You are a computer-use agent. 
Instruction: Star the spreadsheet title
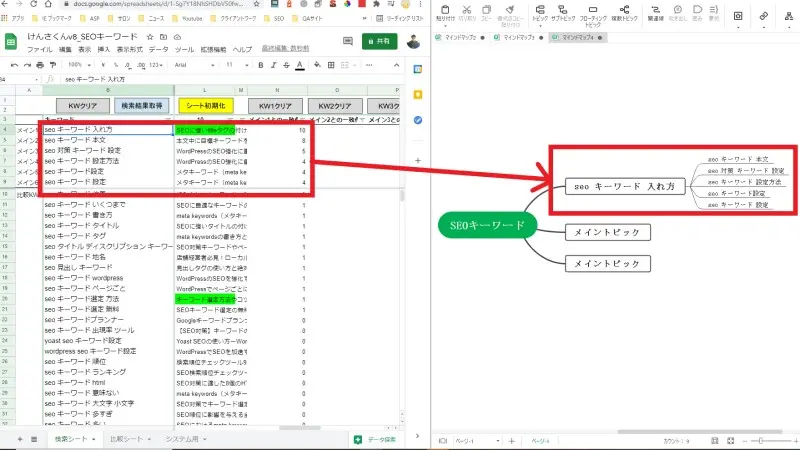point(148,36)
